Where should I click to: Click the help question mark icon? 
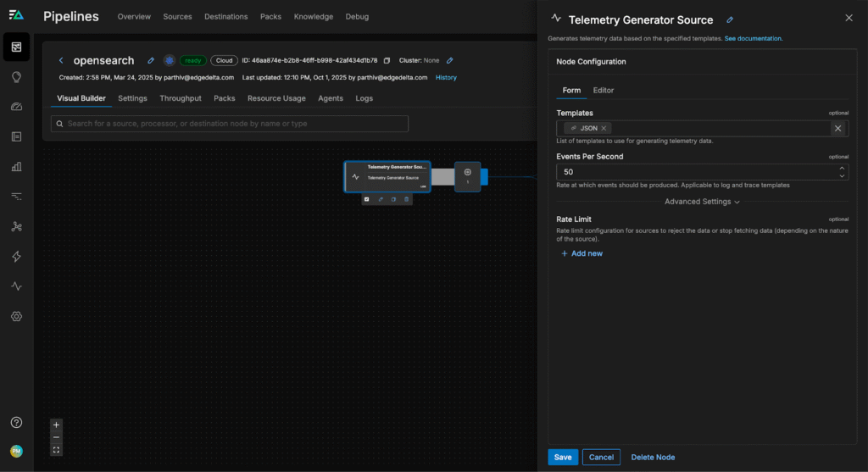coord(16,422)
